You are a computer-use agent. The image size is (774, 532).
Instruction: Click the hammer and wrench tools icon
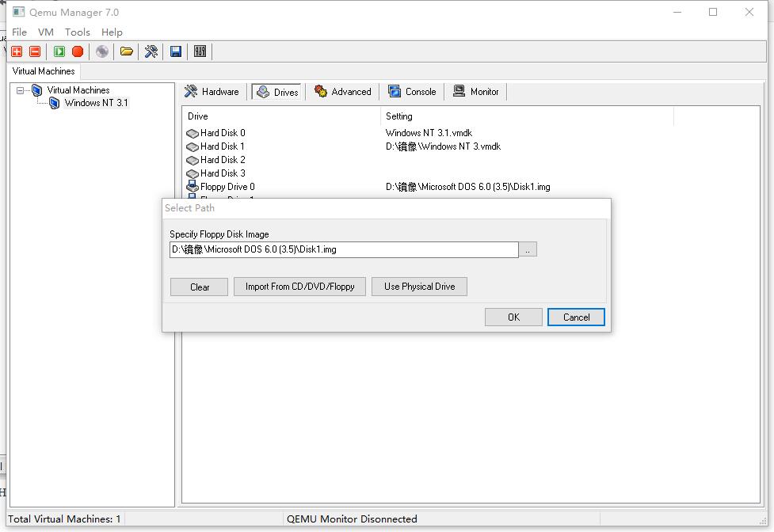pyautogui.click(x=151, y=51)
